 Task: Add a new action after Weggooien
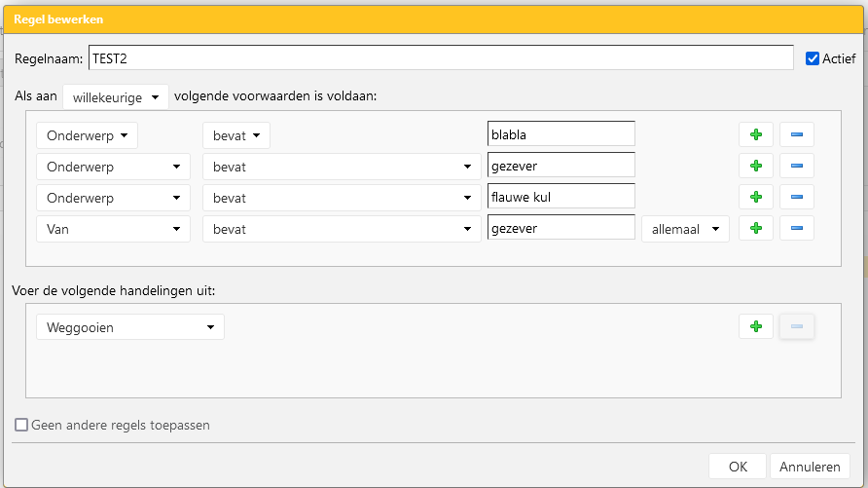pyautogui.click(x=755, y=327)
